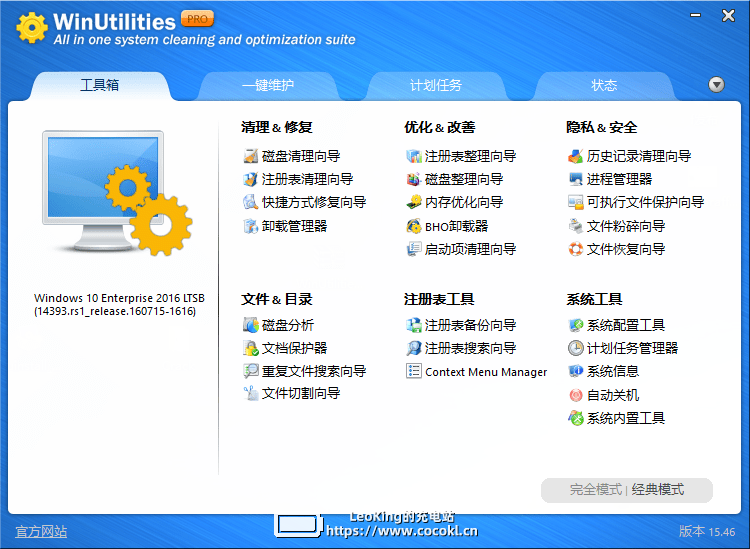Open 磁盘分析 text link

point(288,325)
